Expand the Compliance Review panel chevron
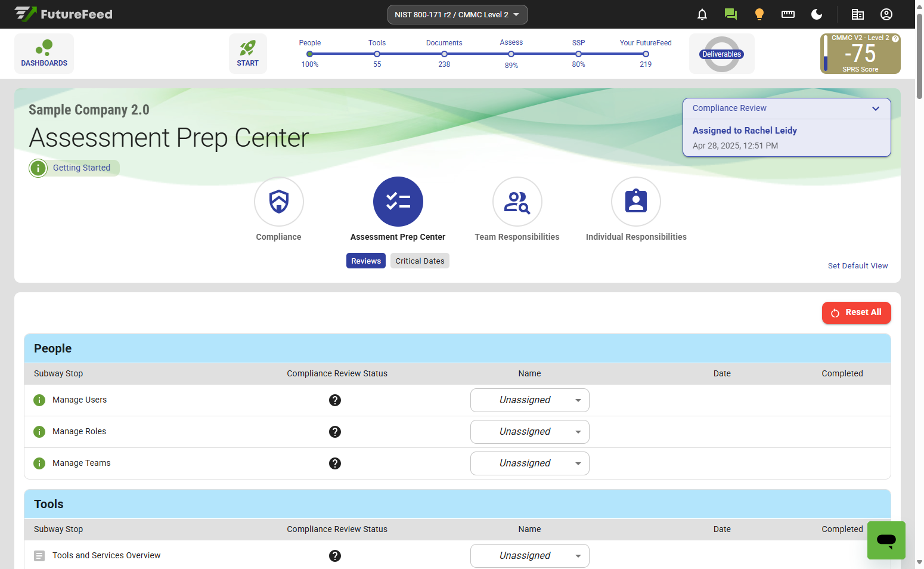The width and height of the screenshot is (924, 569). coord(875,109)
